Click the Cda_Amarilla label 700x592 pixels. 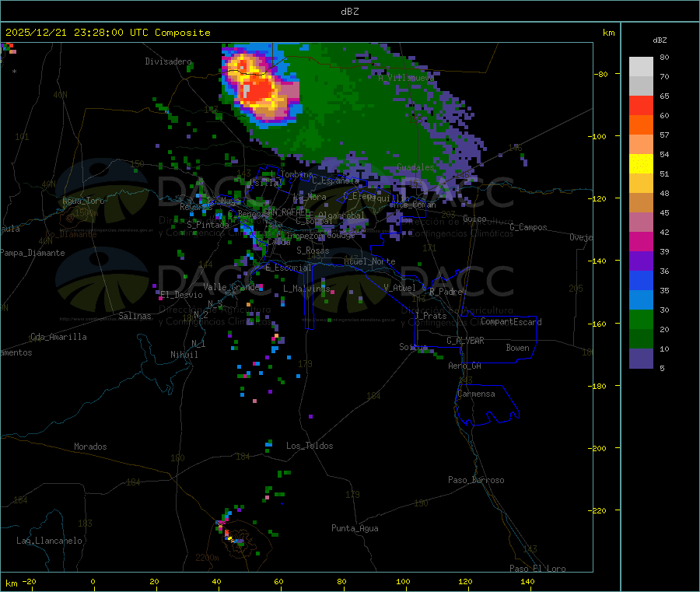point(58,337)
